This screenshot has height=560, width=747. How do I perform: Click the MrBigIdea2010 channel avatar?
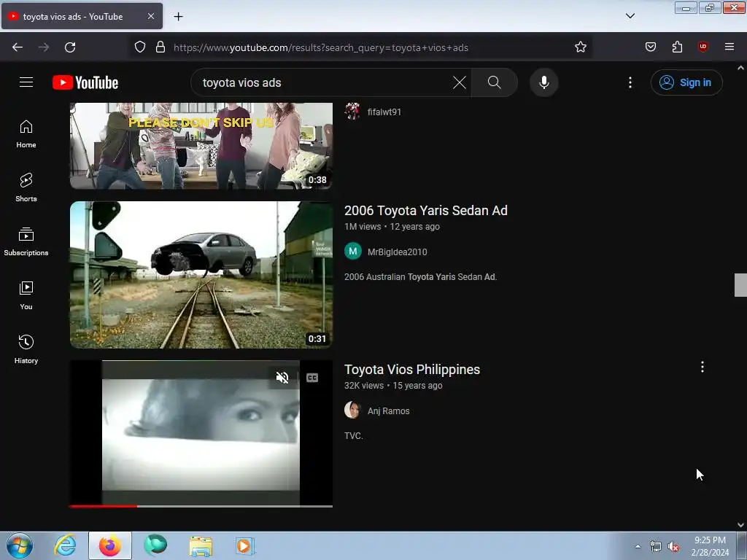pyautogui.click(x=353, y=251)
